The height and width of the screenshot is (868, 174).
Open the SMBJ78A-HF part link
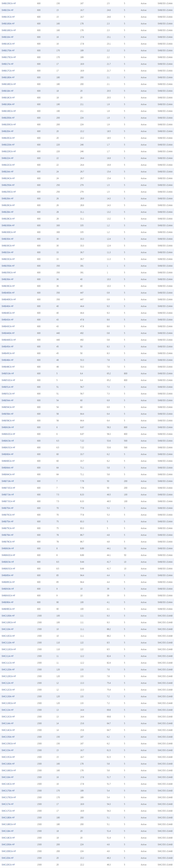pyautogui.click(x=7, y=535)
